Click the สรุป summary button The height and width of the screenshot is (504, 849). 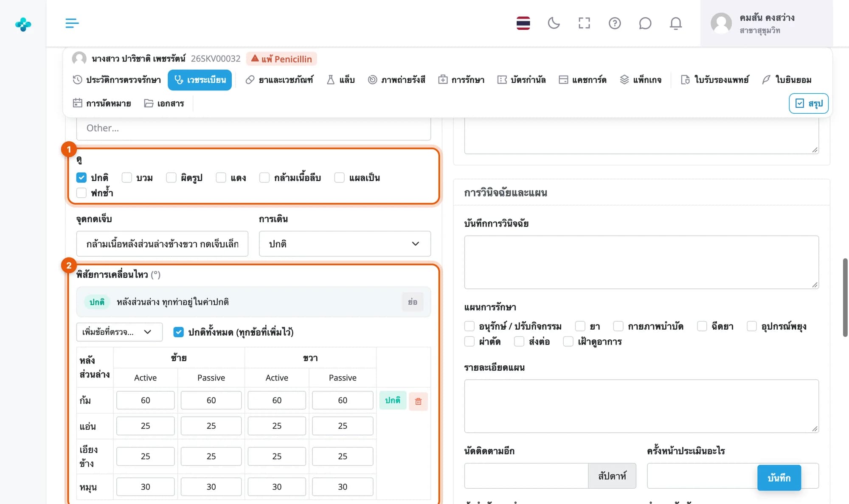[x=809, y=103]
